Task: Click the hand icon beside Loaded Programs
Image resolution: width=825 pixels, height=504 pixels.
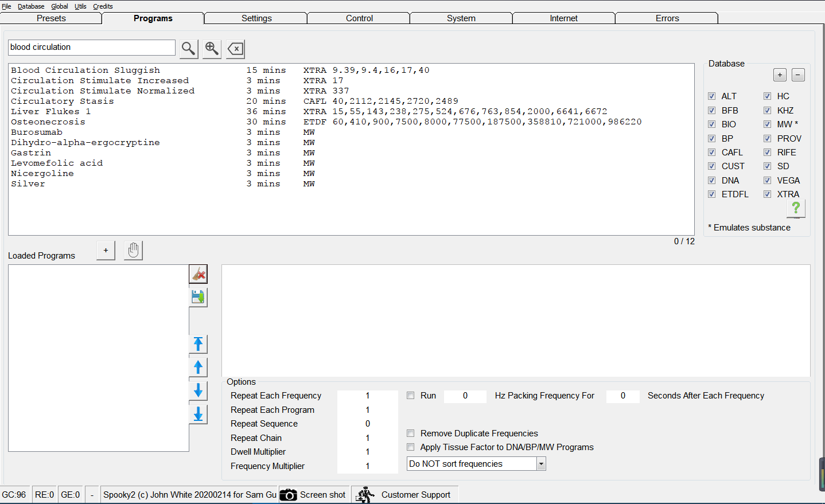Action: [x=133, y=251]
